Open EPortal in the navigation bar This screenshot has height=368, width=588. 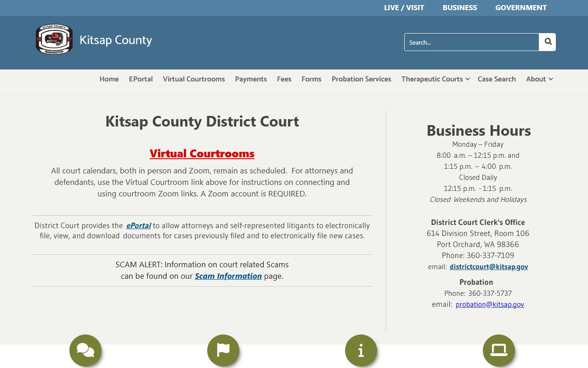click(x=141, y=79)
